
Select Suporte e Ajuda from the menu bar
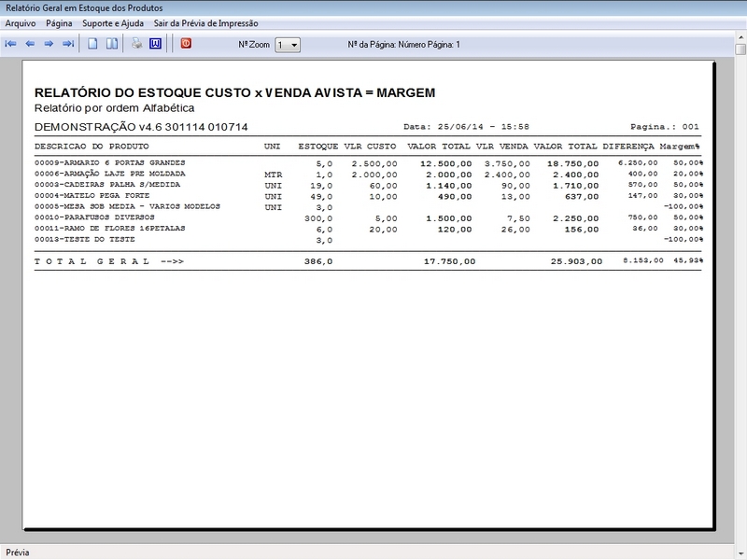point(112,24)
